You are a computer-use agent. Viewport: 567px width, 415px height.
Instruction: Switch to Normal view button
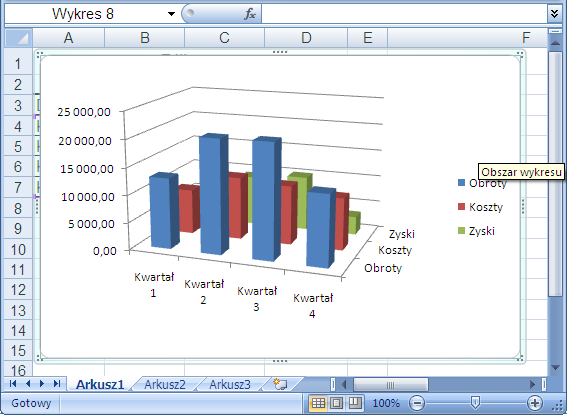pos(318,403)
